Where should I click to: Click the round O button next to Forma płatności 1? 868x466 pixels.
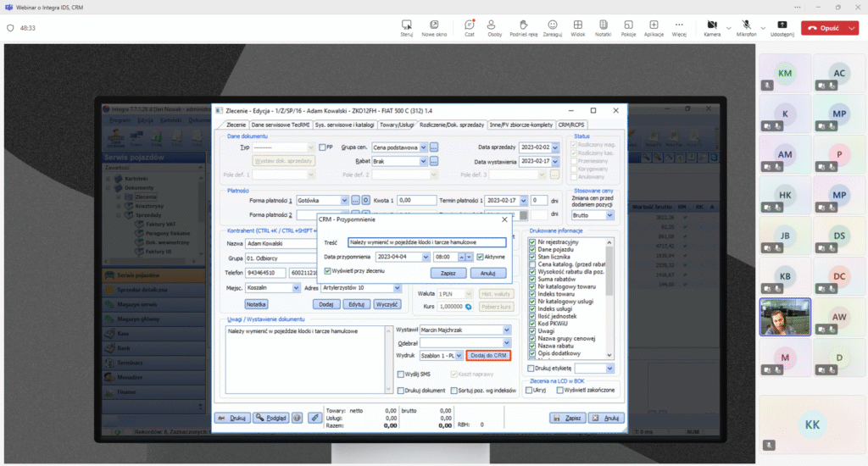[x=366, y=200]
